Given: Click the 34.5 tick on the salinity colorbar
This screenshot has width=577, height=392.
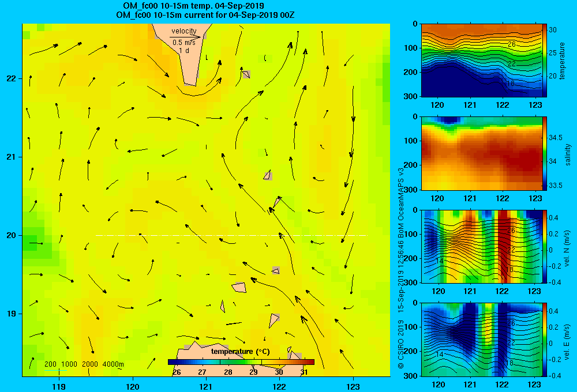Looking at the screenshot, I should (555, 138).
